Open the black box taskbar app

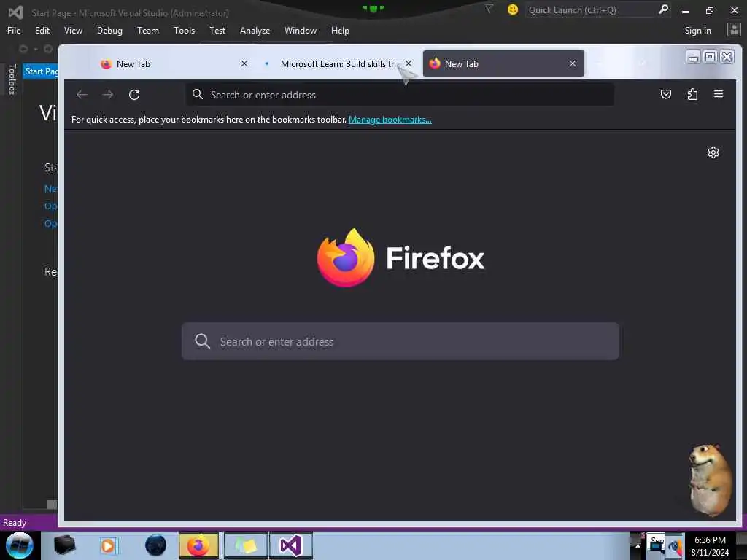point(64,545)
